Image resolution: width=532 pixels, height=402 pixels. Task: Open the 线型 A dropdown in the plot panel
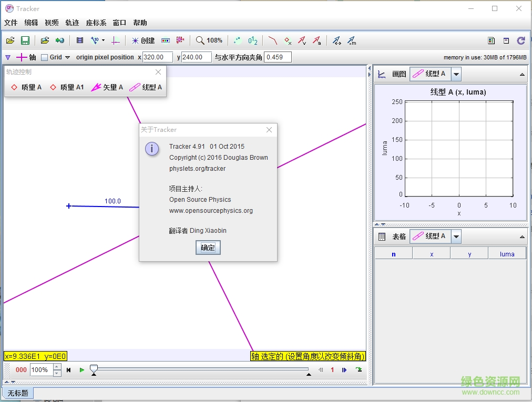tap(455, 74)
